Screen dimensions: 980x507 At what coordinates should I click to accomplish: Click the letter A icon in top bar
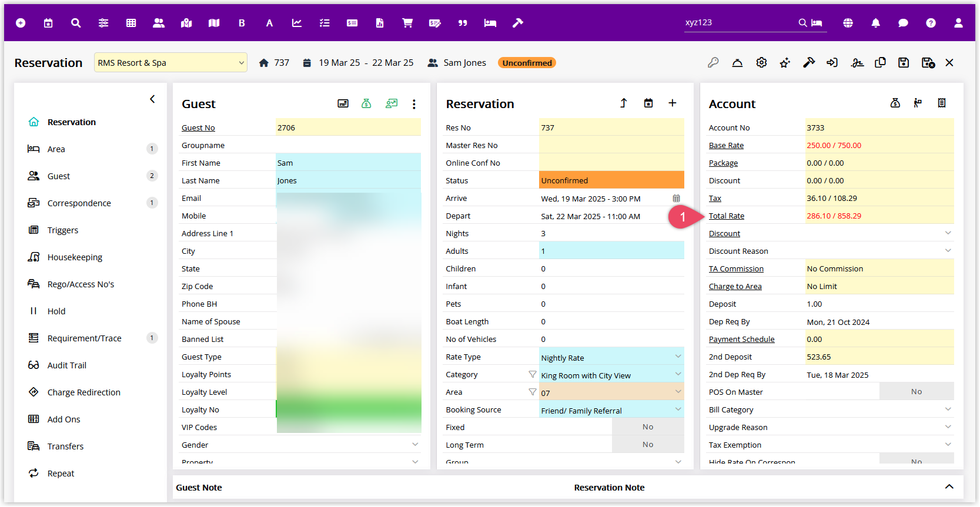click(269, 23)
